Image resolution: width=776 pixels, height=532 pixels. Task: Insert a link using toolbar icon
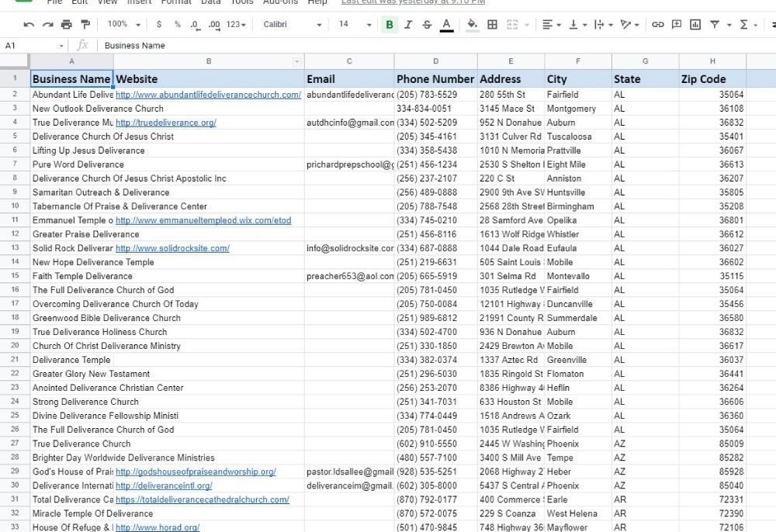[657, 25]
